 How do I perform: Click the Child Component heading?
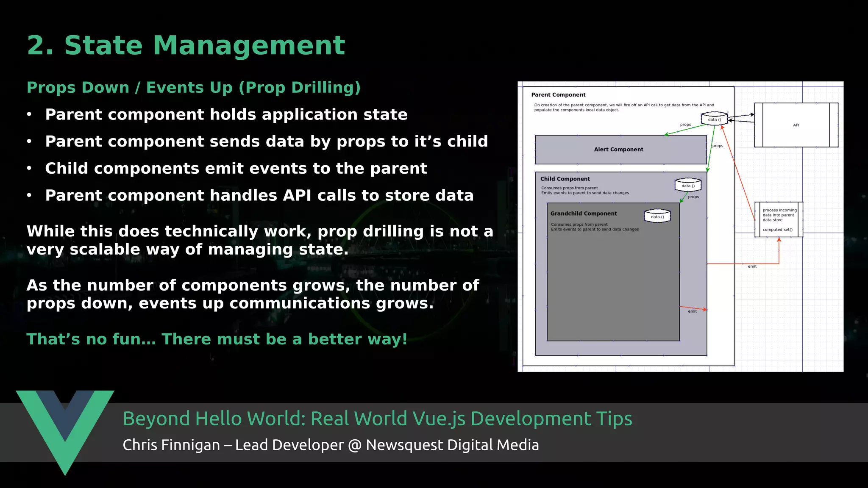click(x=565, y=179)
